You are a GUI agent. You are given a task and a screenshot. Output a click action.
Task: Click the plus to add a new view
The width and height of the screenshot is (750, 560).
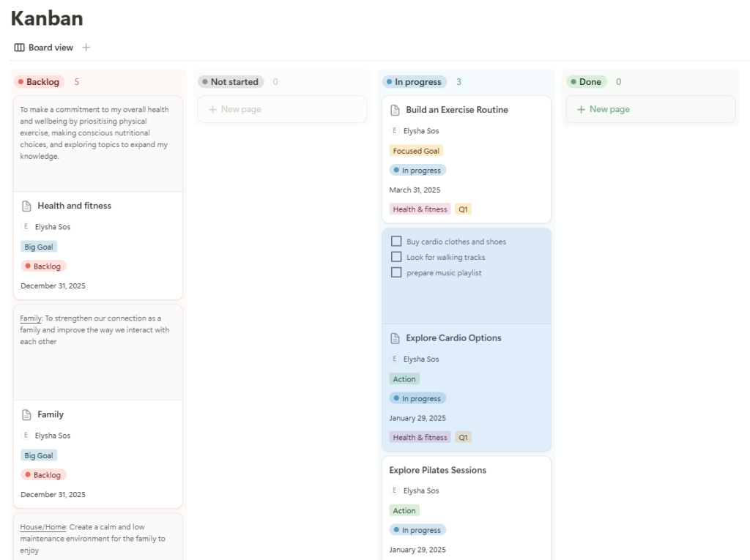pyautogui.click(x=86, y=47)
